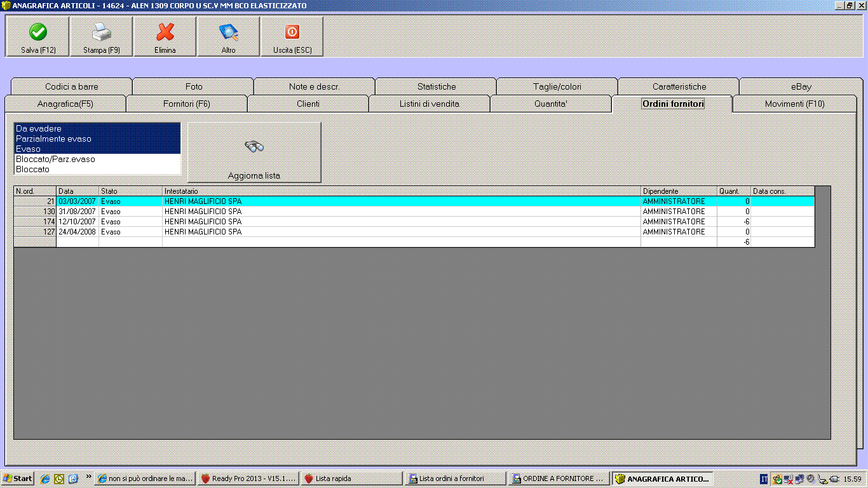Click the Stato 'Evaso' cell of order 127
Screen dimensions: 868x488
coord(130,232)
